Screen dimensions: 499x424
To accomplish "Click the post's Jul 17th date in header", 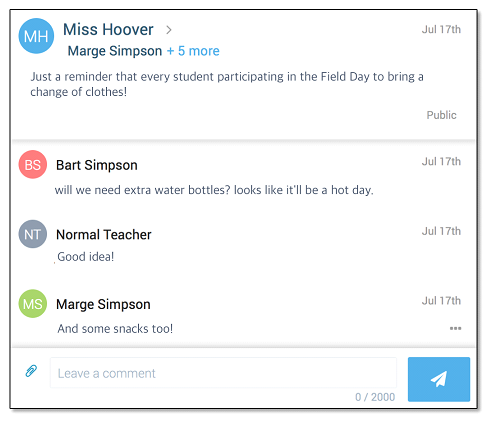I will (441, 29).
